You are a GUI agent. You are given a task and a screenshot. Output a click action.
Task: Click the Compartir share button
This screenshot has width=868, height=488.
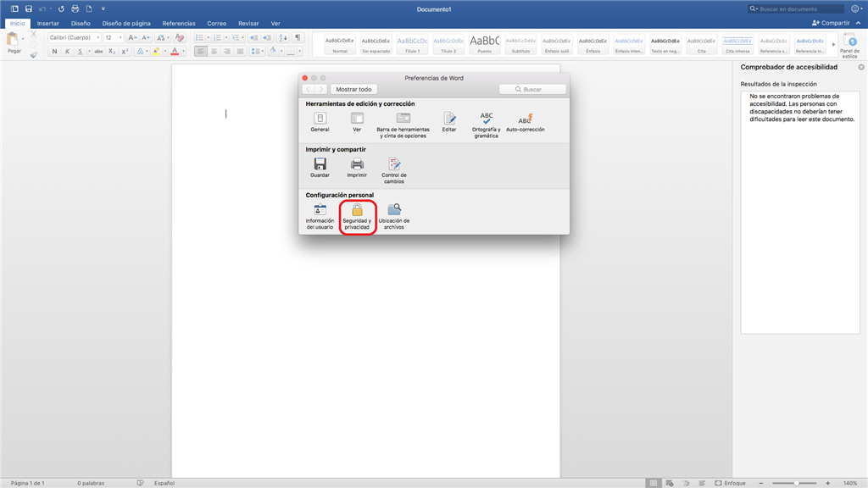831,23
